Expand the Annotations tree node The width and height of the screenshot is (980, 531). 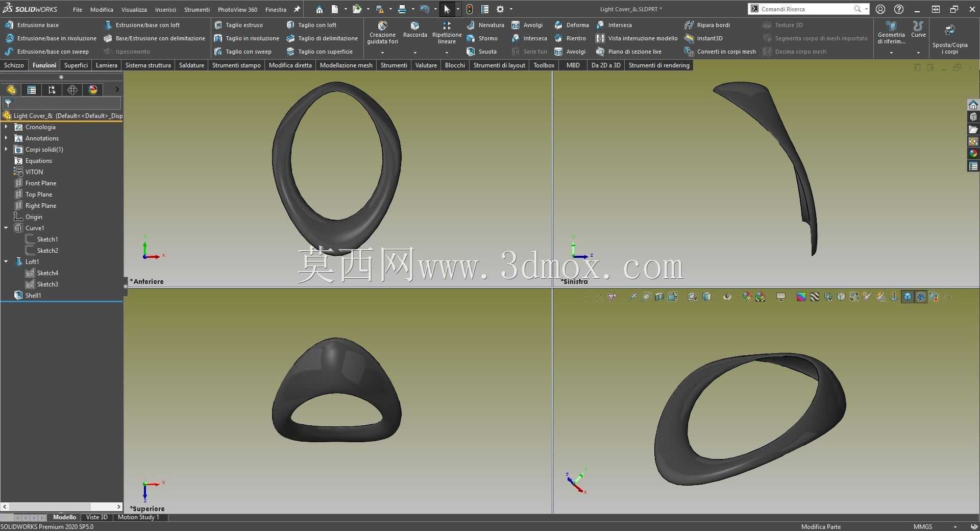point(6,138)
